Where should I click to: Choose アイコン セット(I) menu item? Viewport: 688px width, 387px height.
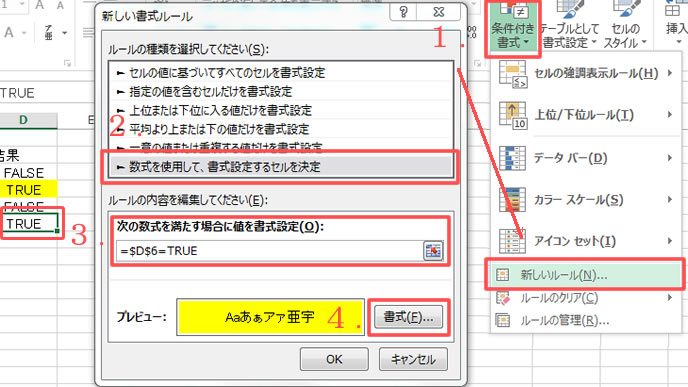pos(586,241)
